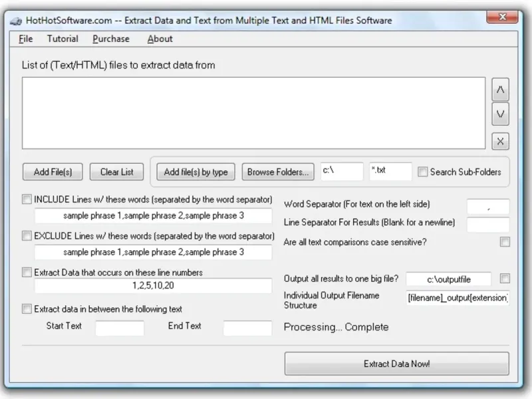Click the Processing... Complete status text
This screenshot has width=532, height=399.
[336, 327]
